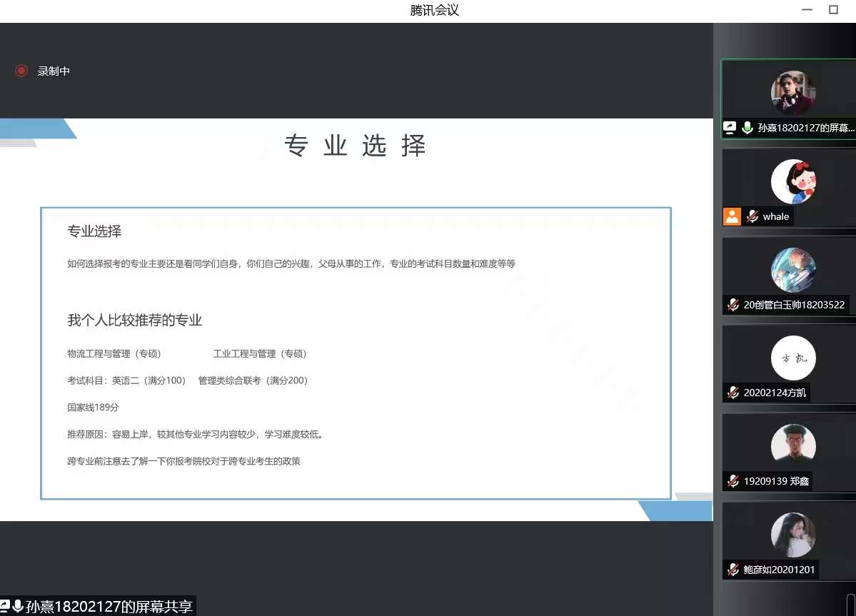
Task: Click the screen-share icon on 孙熹's tile
Action: click(x=730, y=128)
